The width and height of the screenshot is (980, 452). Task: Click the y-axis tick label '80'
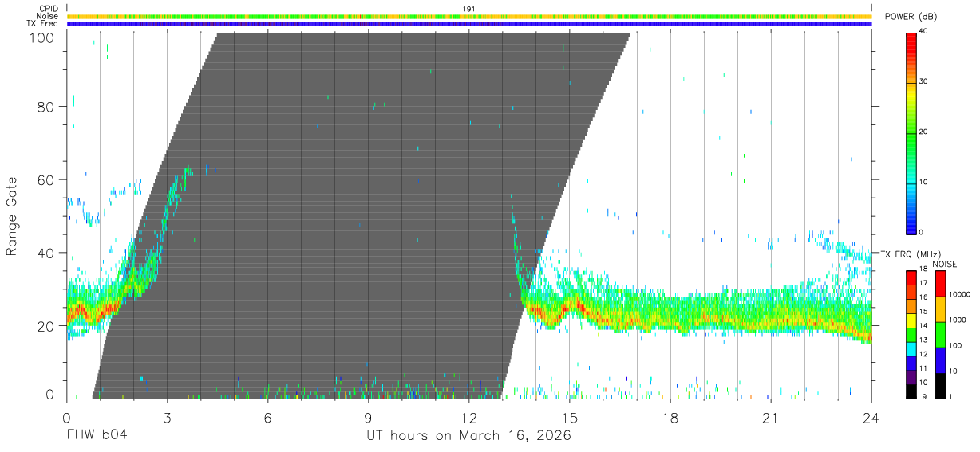[x=47, y=107]
